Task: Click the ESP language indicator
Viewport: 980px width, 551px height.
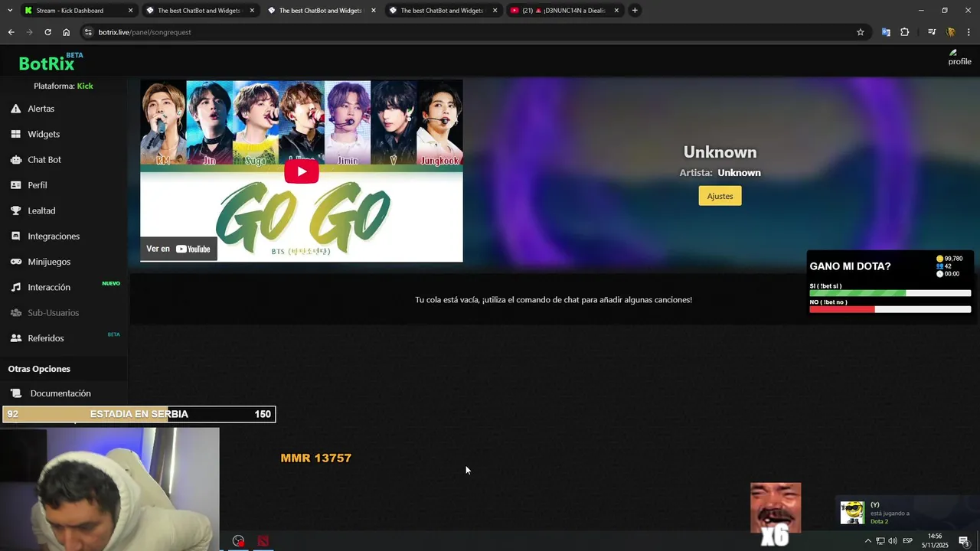Action: 907,541
